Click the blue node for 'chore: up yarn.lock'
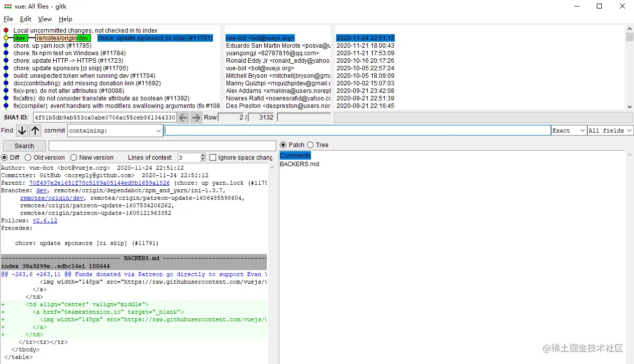634x364 pixels. pos(6,46)
